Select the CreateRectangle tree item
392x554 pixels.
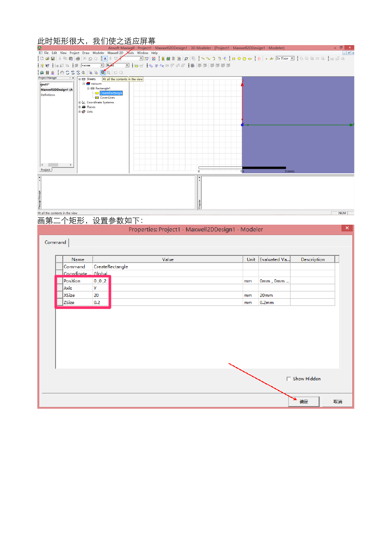tap(111, 93)
